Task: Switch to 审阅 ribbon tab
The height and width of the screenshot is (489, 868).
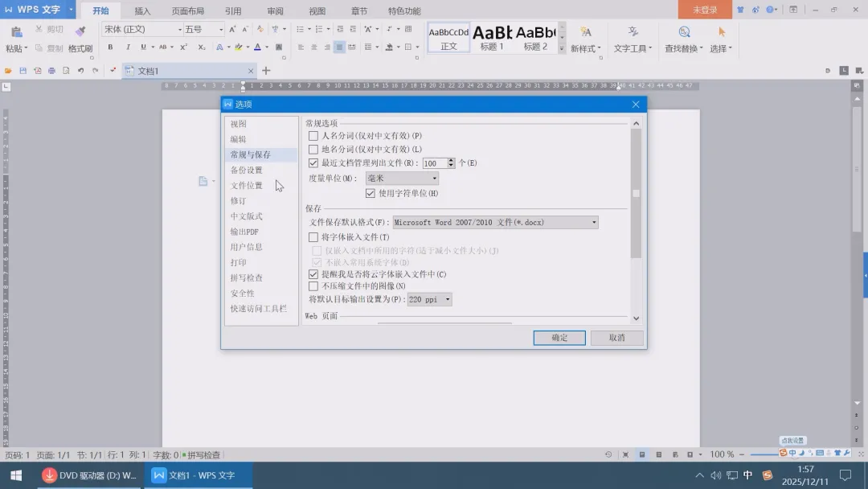Action: (x=275, y=11)
